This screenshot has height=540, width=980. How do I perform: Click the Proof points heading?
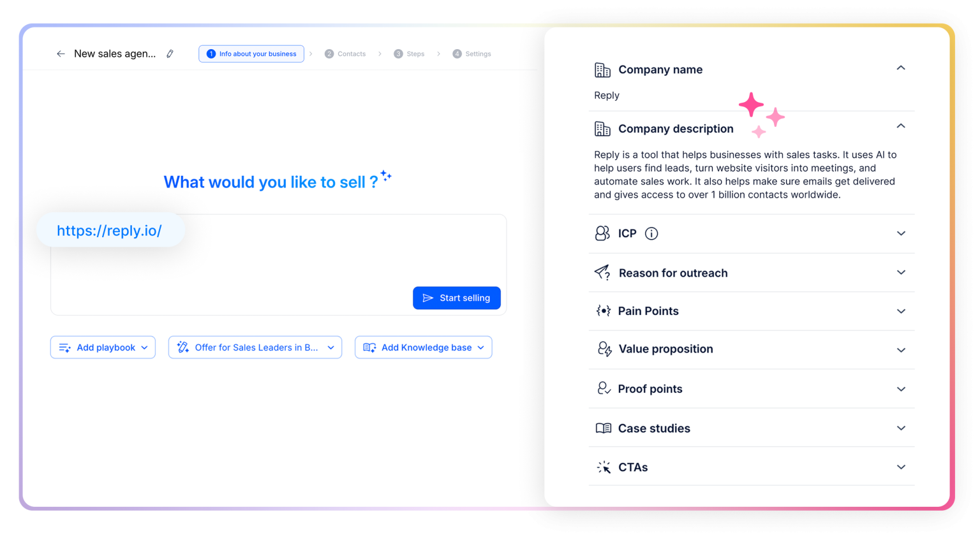[x=650, y=389]
